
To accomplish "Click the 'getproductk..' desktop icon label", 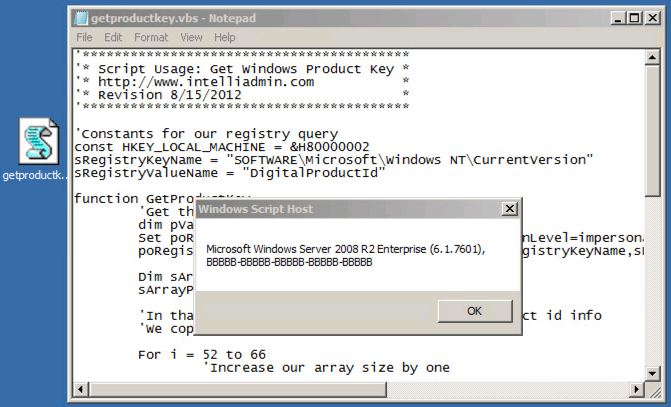I will click(x=35, y=175).
